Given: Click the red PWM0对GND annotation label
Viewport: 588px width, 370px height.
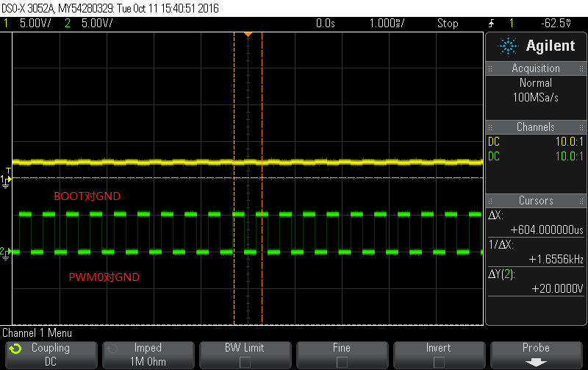Looking at the screenshot, I should tap(104, 277).
